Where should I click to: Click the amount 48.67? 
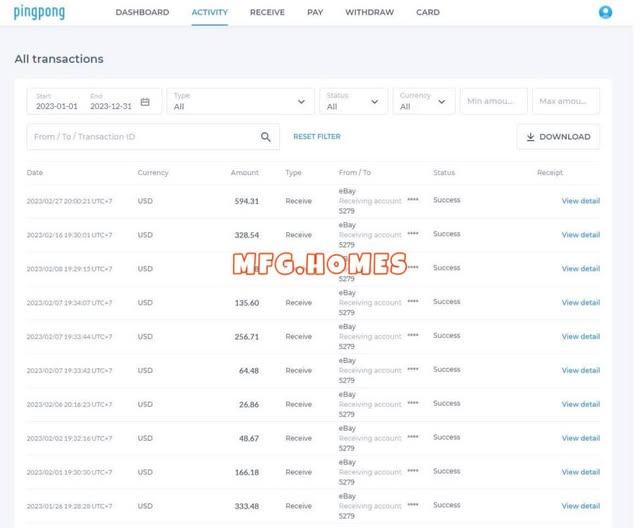(249, 438)
